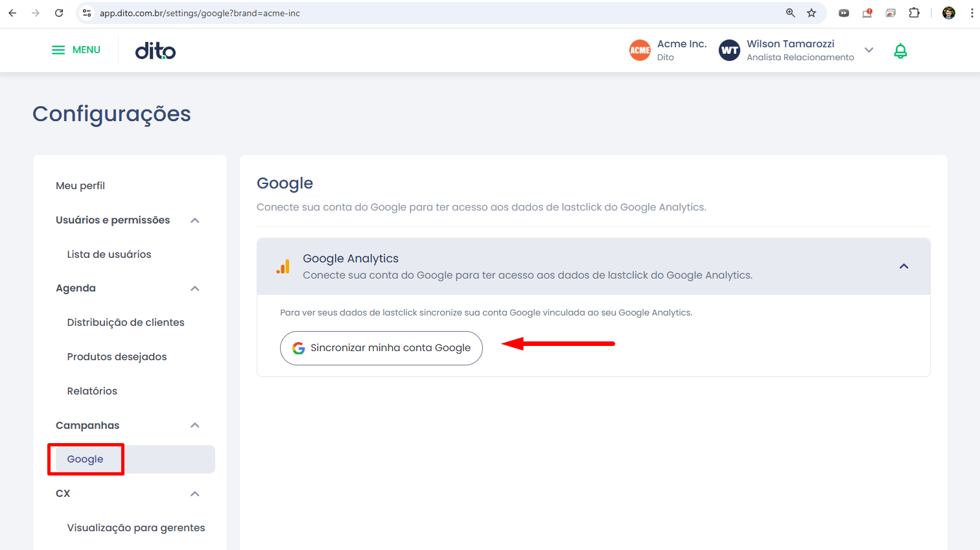This screenshot has height=550, width=980.
Task: Click the Google Analytics bar chart icon
Action: pyautogui.click(x=283, y=266)
